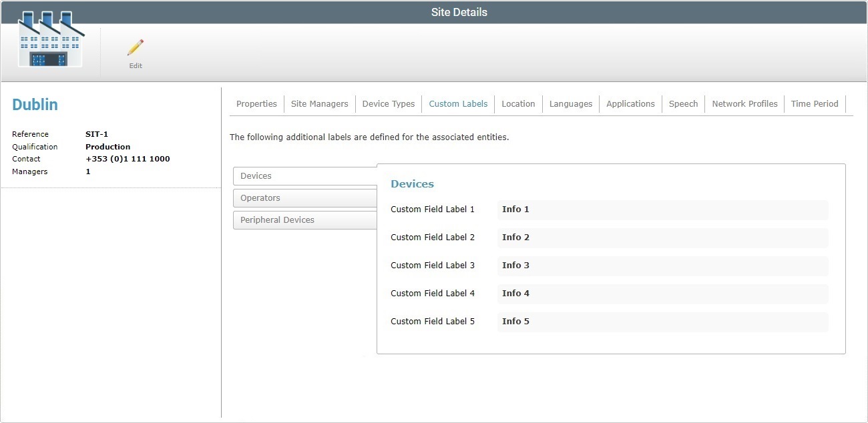Open the Applications tab

[630, 103]
